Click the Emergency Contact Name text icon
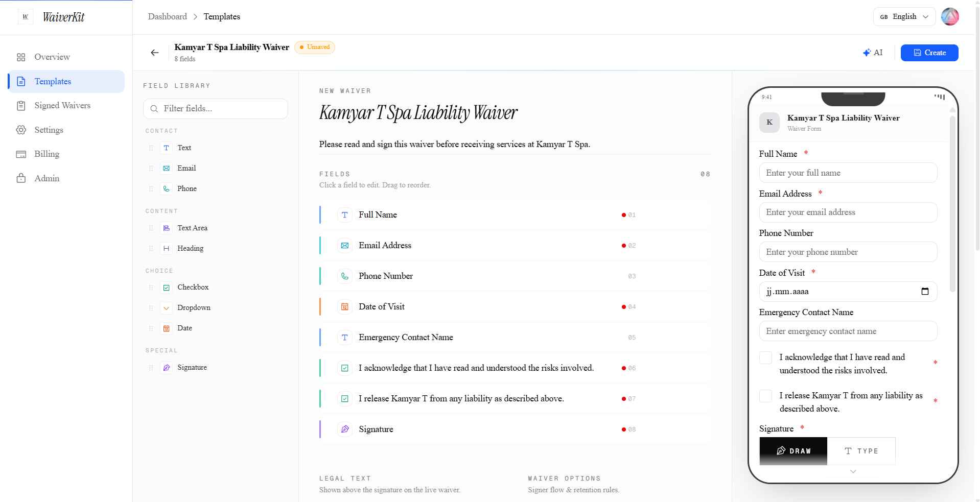The image size is (980, 502). [345, 338]
